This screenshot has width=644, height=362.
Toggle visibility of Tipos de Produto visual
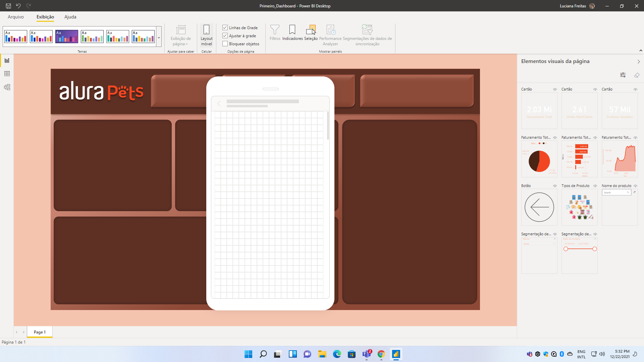[x=595, y=186]
